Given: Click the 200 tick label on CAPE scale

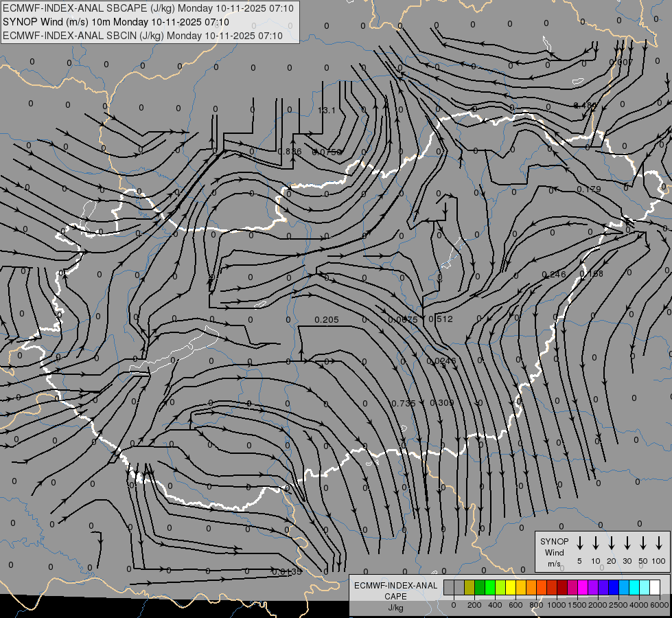Looking at the screenshot, I should tap(474, 605).
